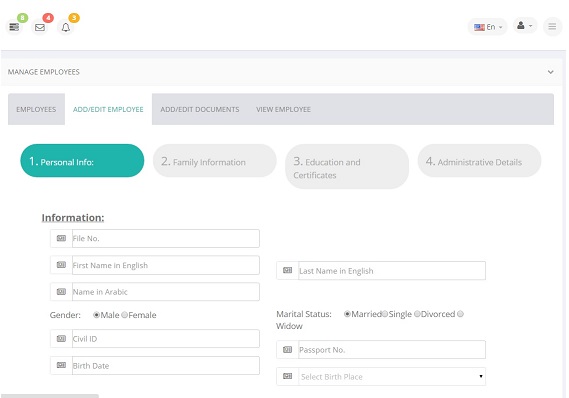569x398 pixels.
Task: Select the Male gender radio button
Action: click(97, 315)
